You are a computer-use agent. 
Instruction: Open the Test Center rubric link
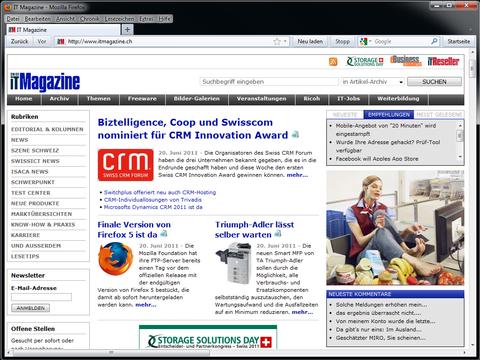pos(31,193)
